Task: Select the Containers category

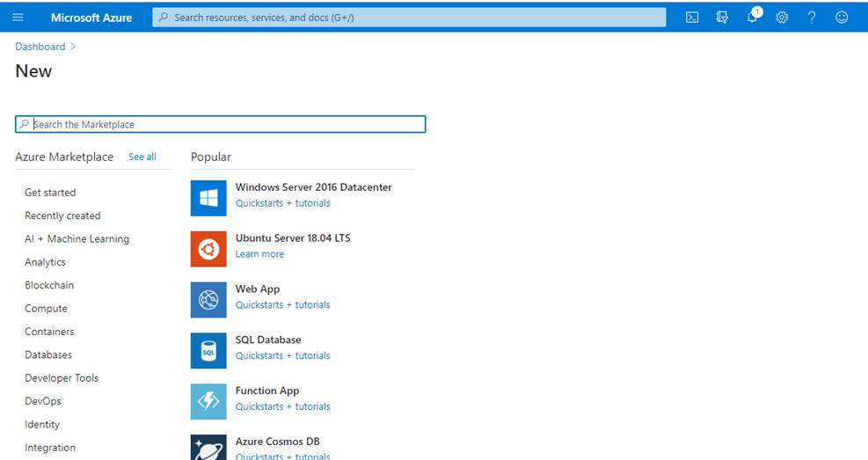Action: 49,332
